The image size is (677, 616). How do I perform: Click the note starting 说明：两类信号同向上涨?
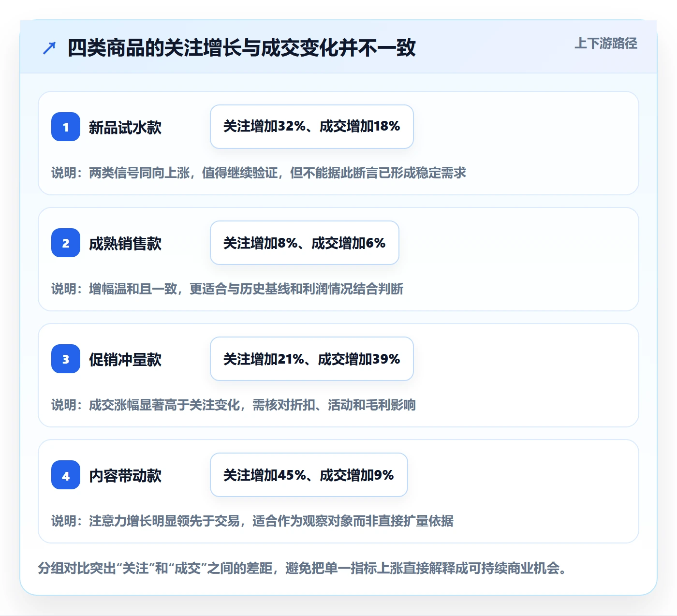point(259,173)
